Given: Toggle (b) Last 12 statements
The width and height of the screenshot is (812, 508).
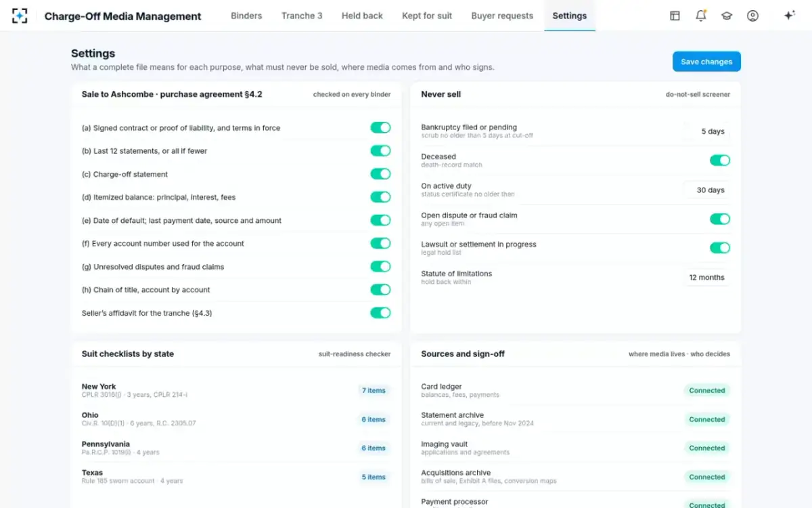Looking at the screenshot, I should point(380,150).
